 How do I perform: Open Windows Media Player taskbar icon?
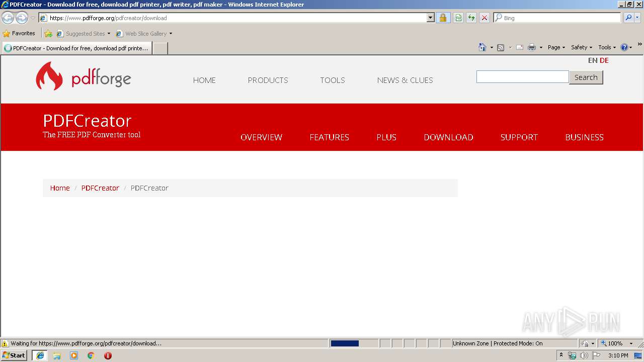pos(74,355)
